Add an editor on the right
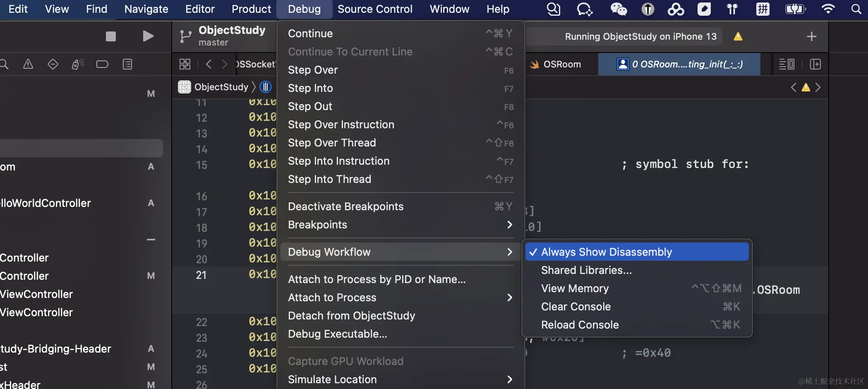 pyautogui.click(x=815, y=64)
